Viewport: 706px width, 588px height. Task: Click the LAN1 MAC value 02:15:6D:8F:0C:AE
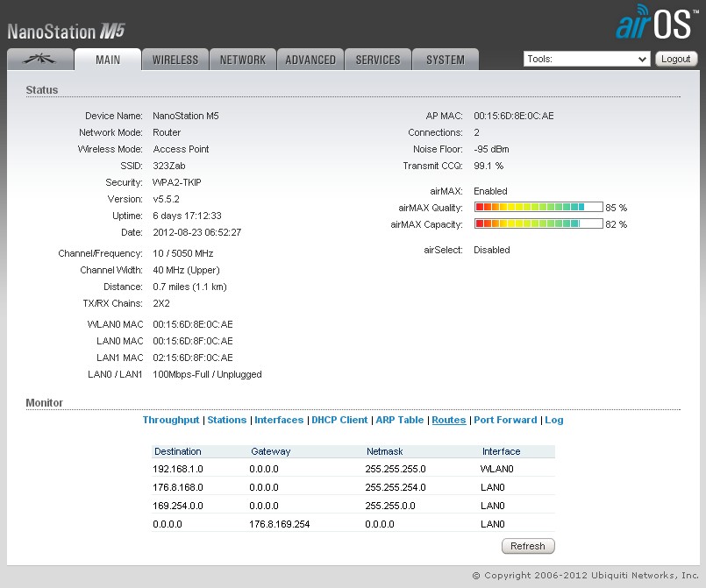point(193,358)
